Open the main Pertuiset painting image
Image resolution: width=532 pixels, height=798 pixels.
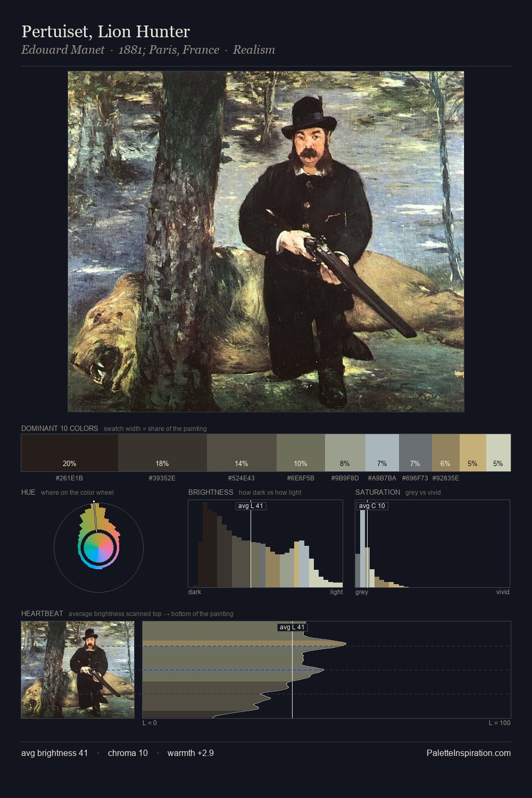[x=266, y=242]
